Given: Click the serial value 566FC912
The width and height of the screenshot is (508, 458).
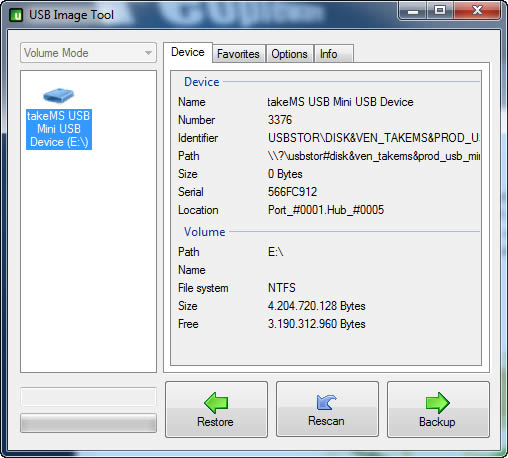Looking at the screenshot, I should point(292,192).
